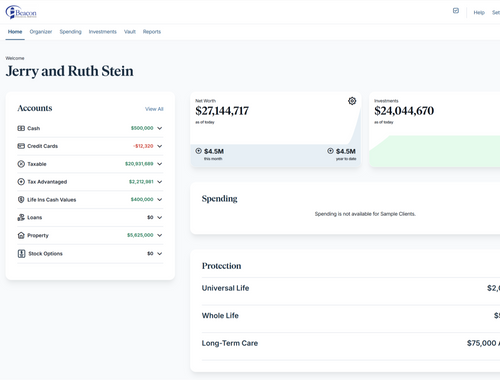Screen dimensions: 500x380
Task: Click the Investments $24,044,670 value
Action: [404, 111]
